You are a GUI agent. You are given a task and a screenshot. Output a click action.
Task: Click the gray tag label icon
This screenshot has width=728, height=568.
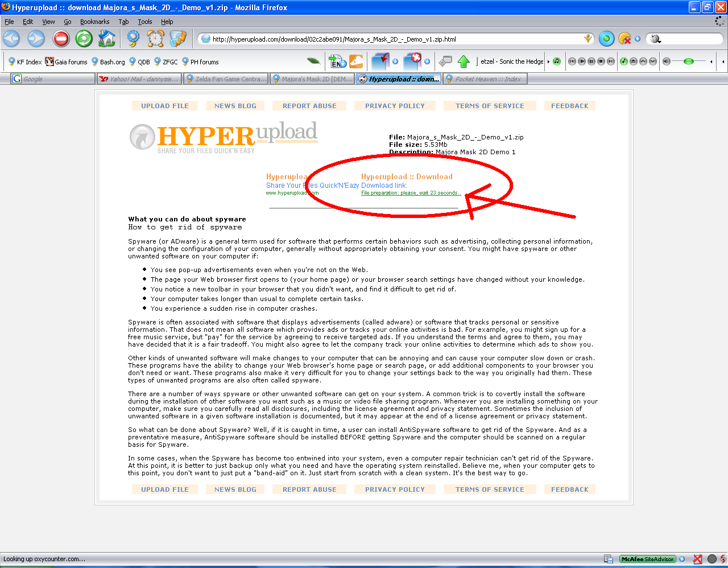pos(445,61)
